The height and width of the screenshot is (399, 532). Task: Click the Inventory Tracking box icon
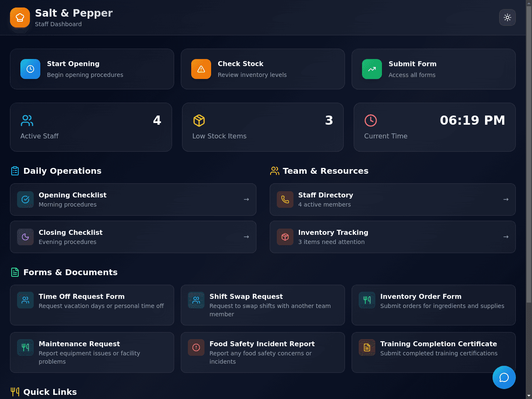(285, 237)
